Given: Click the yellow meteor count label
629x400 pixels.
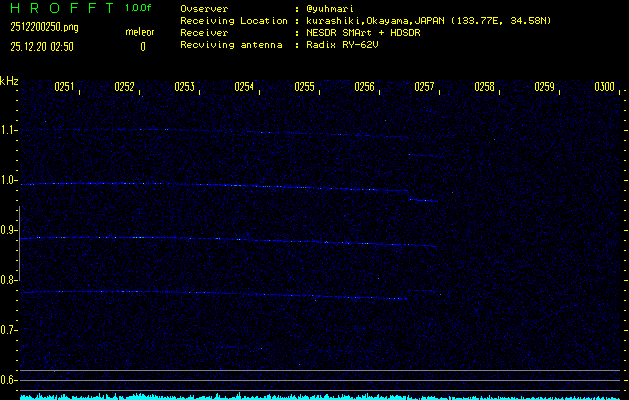Looking at the screenshot, I should click(139, 32).
